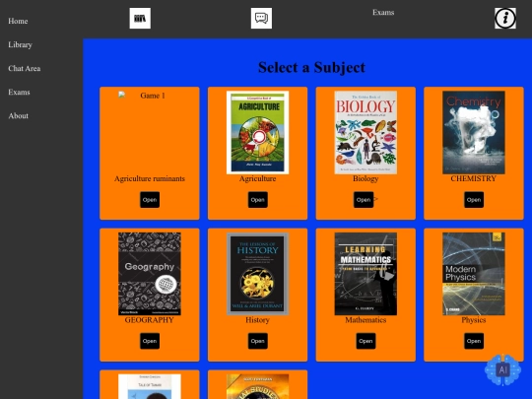Select Exams in the sidebar
This screenshot has width=532, height=399.
19,93
